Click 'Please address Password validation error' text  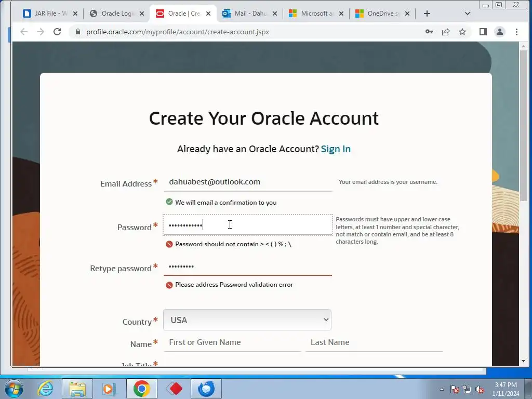234,285
